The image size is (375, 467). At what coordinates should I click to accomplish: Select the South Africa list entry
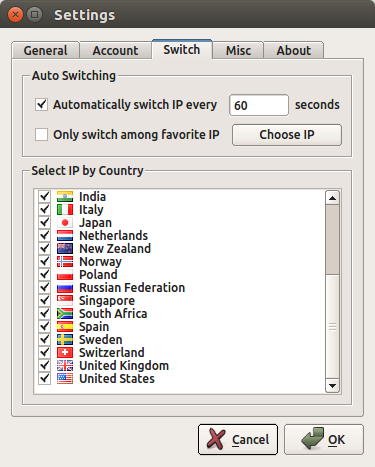point(113,314)
